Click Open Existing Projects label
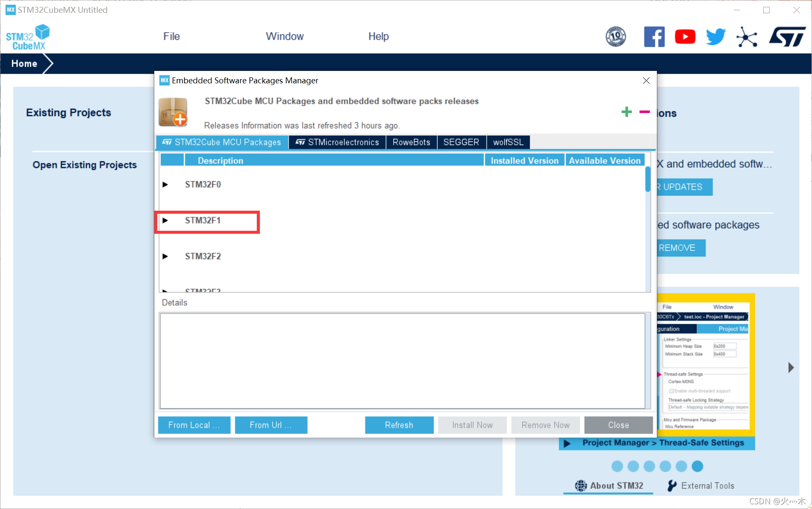Screen dimensions: 812x509 pyautogui.click(x=85, y=165)
